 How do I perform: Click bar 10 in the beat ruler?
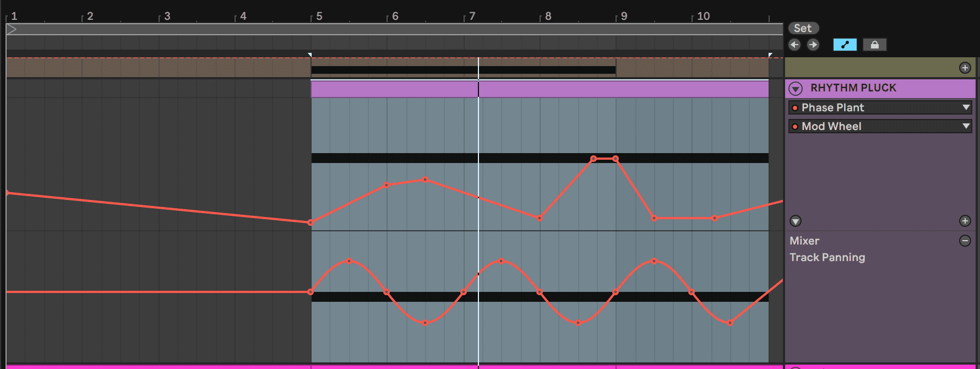(703, 16)
